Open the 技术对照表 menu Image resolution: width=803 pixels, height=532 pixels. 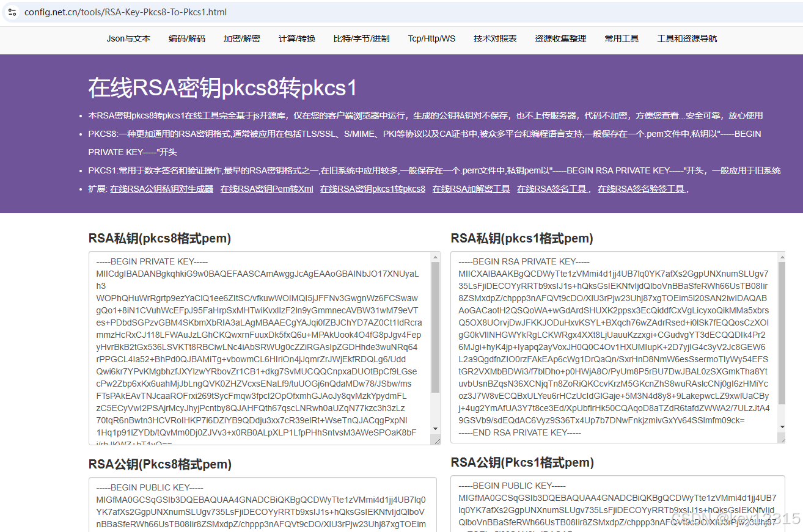pyautogui.click(x=494, y=38)
